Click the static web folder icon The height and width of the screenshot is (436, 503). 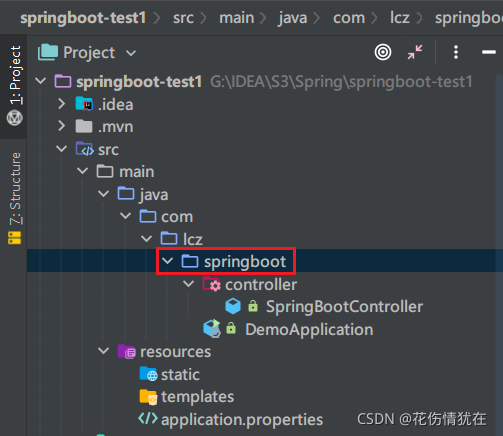click(148, 374)
